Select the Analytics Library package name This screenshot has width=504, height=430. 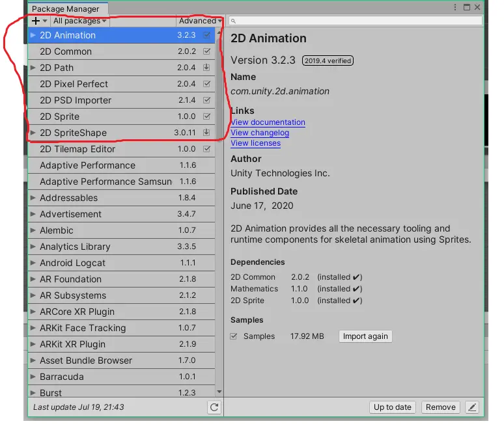tap(75, 247)
